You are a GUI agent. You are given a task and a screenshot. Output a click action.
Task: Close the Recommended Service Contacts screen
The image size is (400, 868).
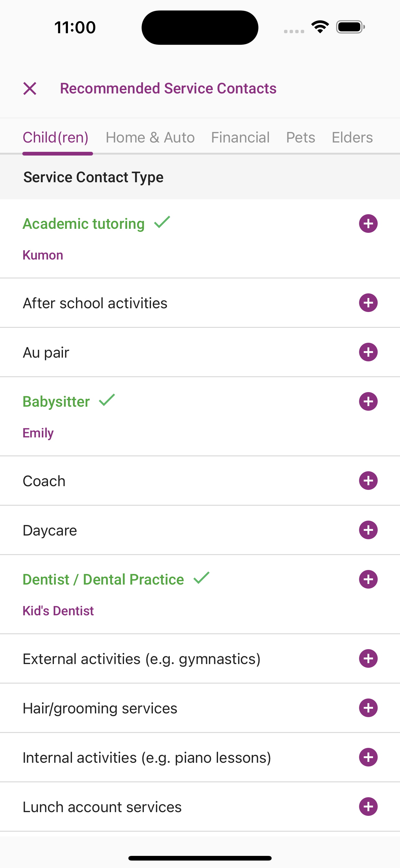tap(30, 88)
